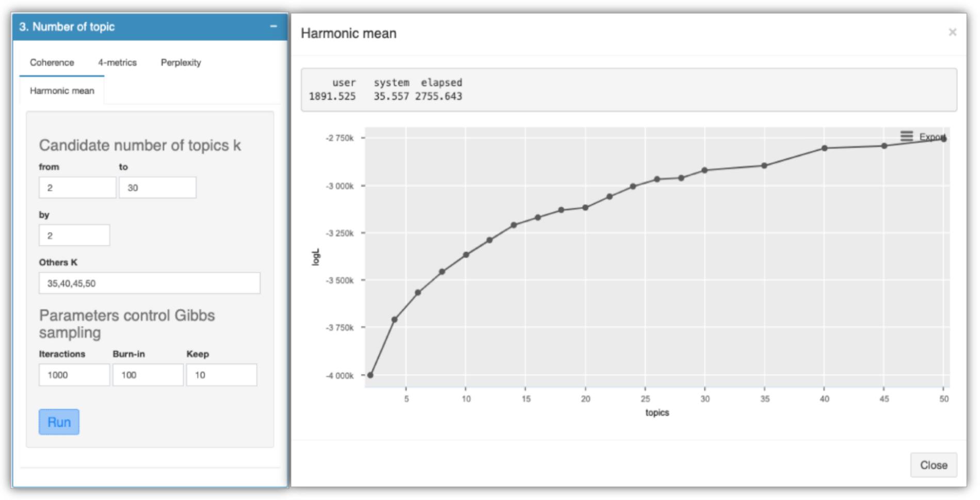Switch to the Coherence tab

tap(52, 62)
